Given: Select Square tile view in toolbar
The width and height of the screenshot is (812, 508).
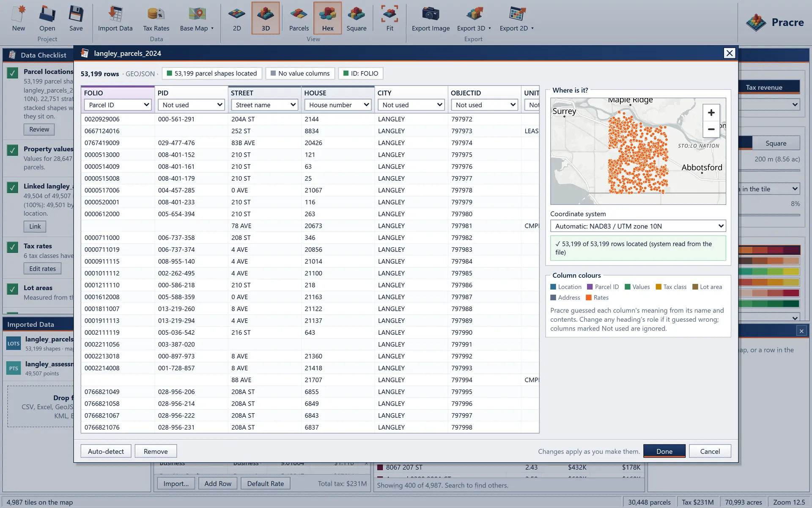Looking at the screenshot, I should [357, 19].
